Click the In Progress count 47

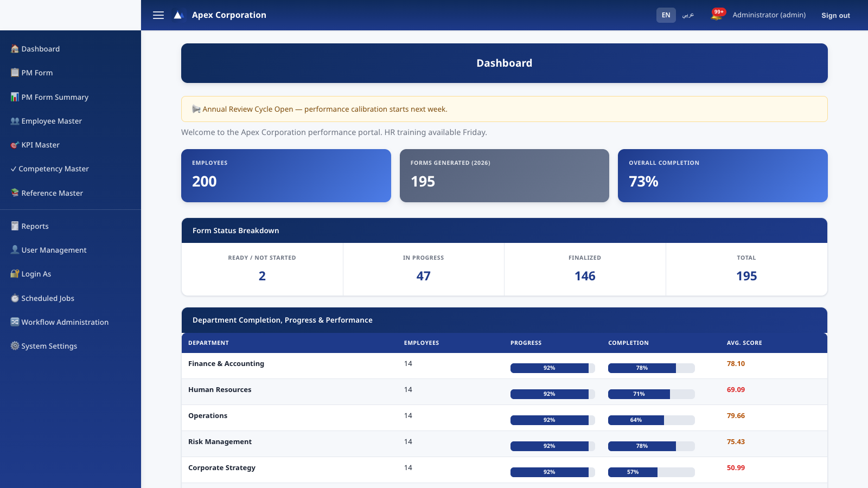(424, 276)
